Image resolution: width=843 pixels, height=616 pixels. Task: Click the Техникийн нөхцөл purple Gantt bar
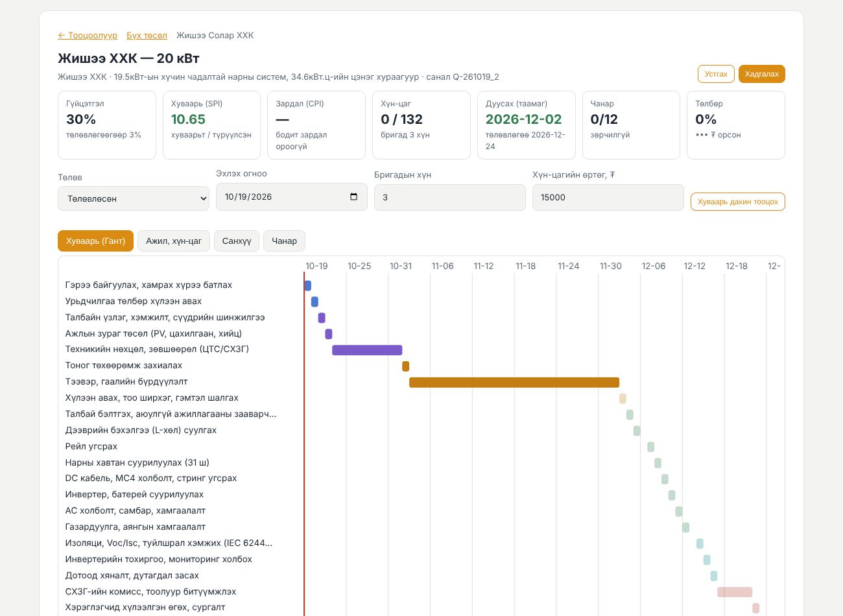pyautogui.click(x=367, y=350)
